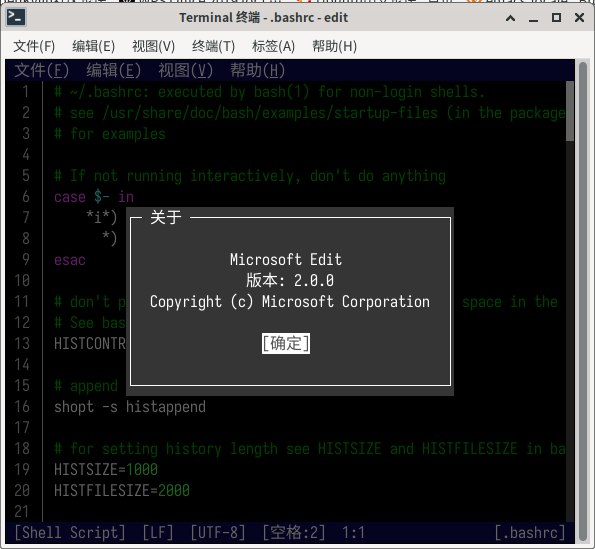Click the keep-above arrow in the title bar
This screenshot has width=595, height=549.
[x=510, y=18]
